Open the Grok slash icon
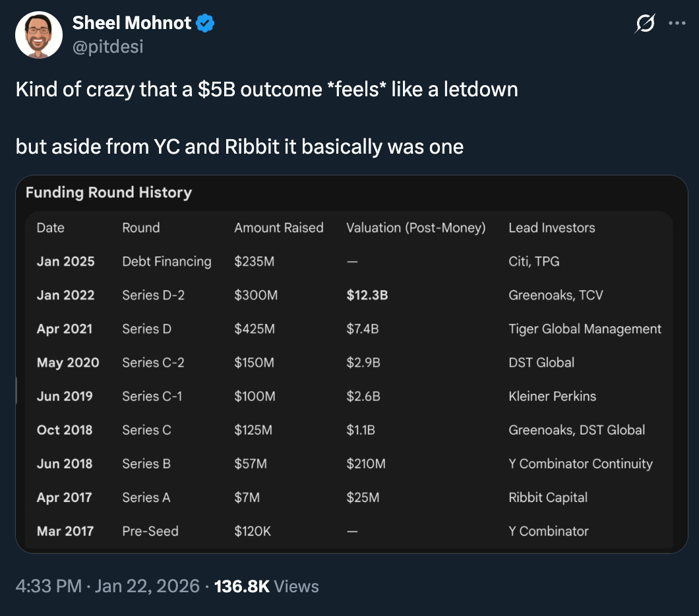The image size is (699, 616). [x=645, y=23]
